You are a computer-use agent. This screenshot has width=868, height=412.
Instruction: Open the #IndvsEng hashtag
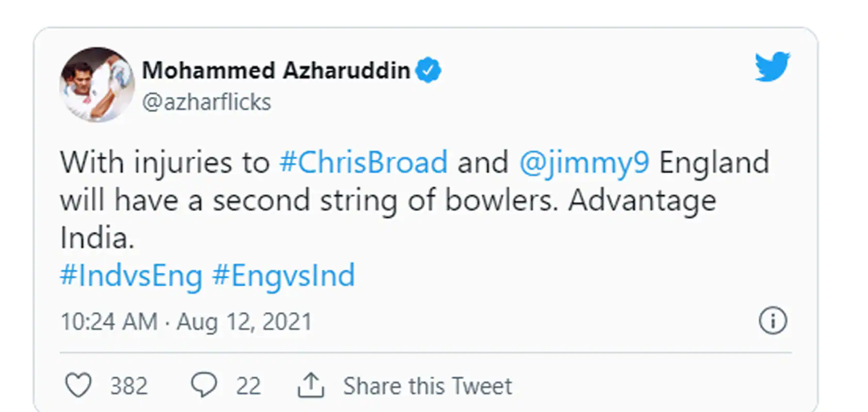click(131, 276)
